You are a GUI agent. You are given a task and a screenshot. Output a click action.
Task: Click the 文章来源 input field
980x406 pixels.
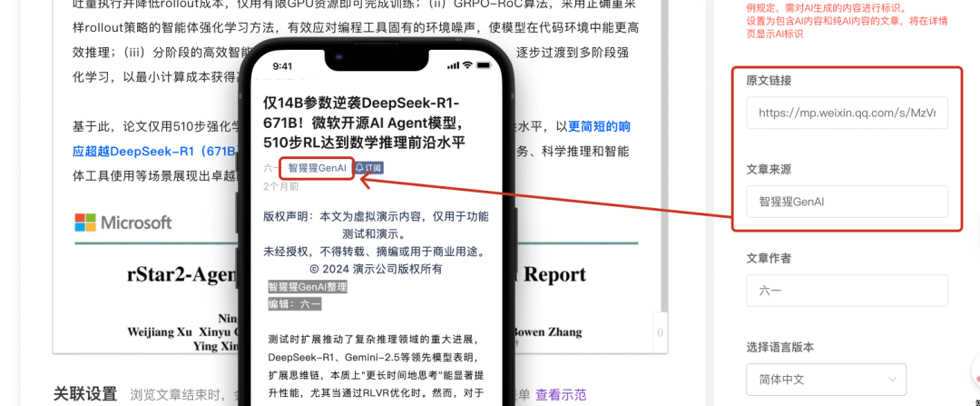[847, 202]
